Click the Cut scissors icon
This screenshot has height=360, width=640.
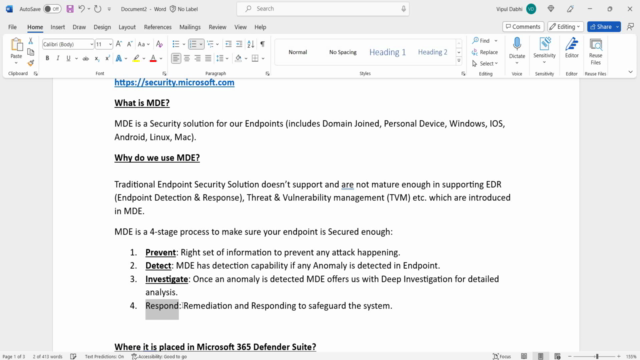(31, 41)
